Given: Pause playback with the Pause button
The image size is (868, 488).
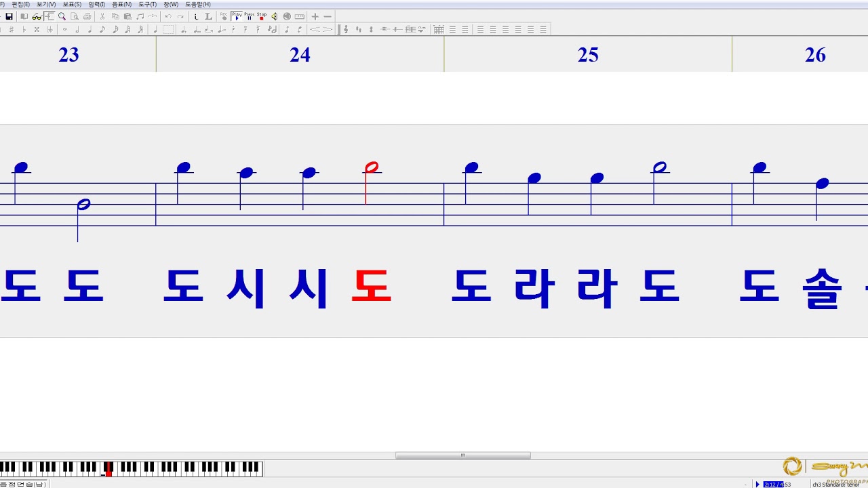Looking at the screenshot, I should pos(249,16).
